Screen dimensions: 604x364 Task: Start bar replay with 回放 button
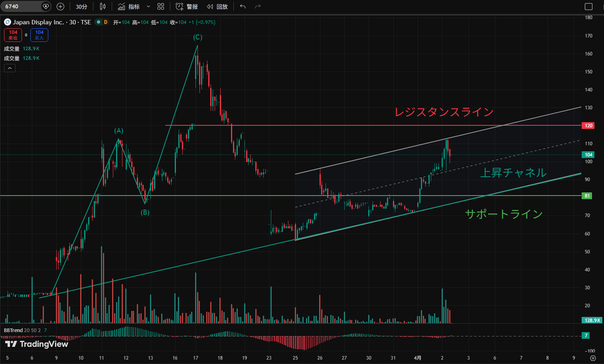click(x=216, y=7)
